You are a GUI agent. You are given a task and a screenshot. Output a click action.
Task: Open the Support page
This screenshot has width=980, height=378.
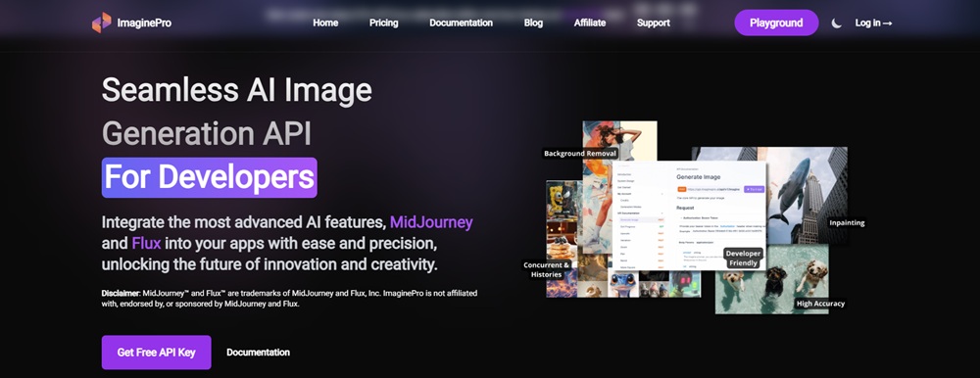653,23
